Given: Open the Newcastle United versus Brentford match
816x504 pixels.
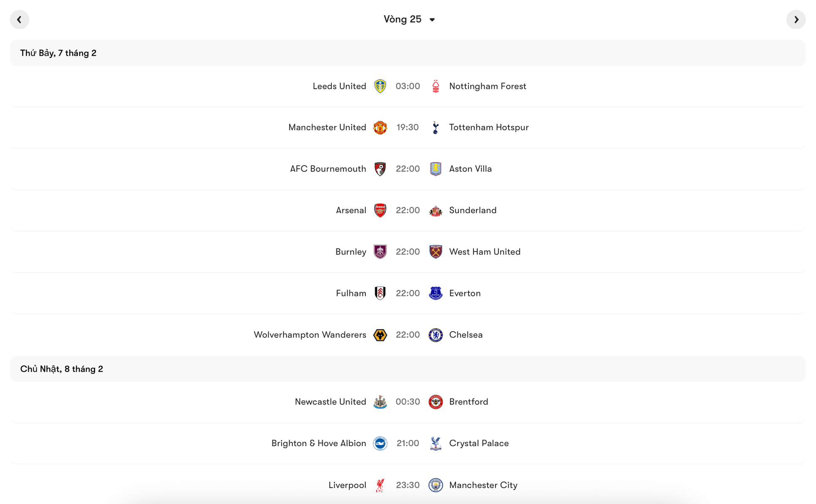Looking at the screenshot, I should (408, 402).
